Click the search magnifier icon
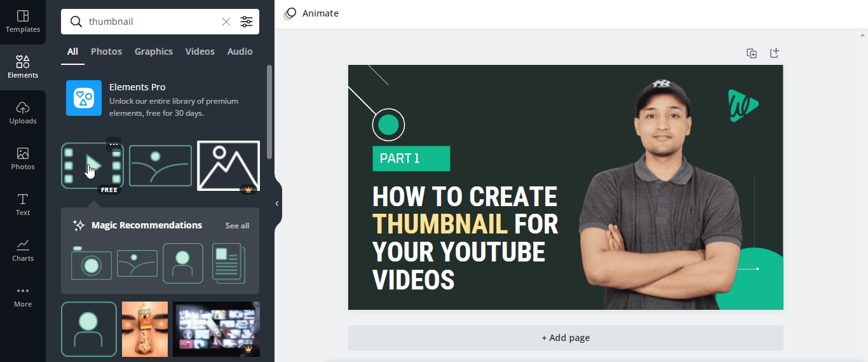The width and height of the screenshot is (868, 362). tap(76, 22)
